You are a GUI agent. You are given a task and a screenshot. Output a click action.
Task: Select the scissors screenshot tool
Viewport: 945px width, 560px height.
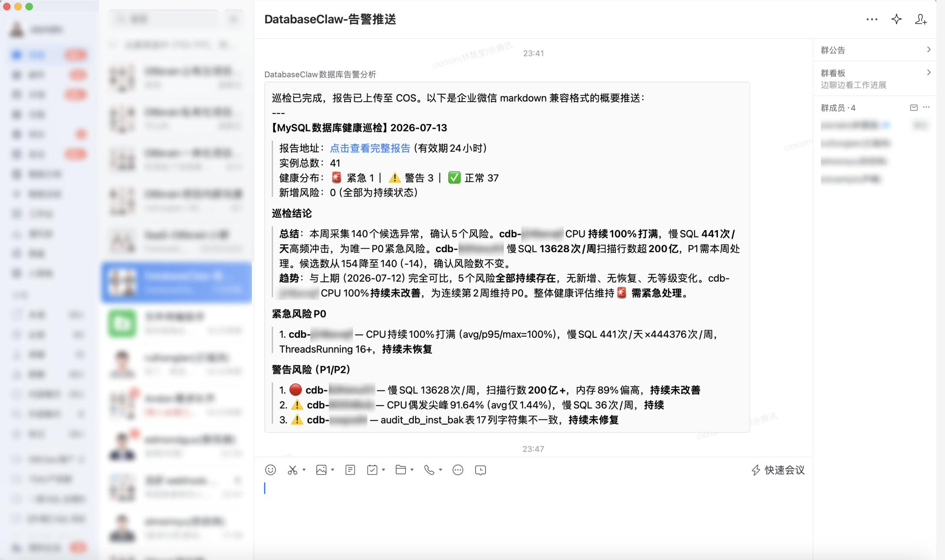pos(292,470)
